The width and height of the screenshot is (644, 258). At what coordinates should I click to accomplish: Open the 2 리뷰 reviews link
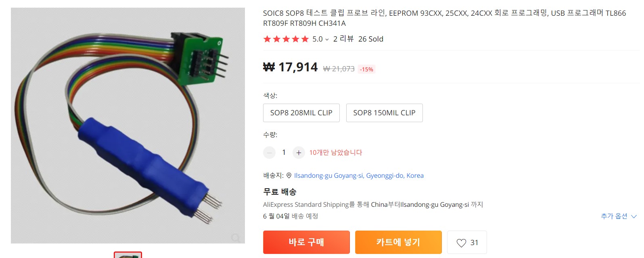point(343,39)
